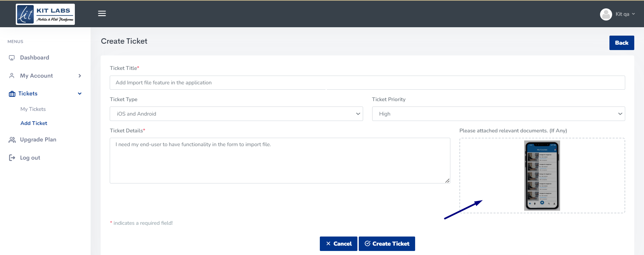Open the Ticket Priority dropdown
644x255 pixels.
(498, 114)
